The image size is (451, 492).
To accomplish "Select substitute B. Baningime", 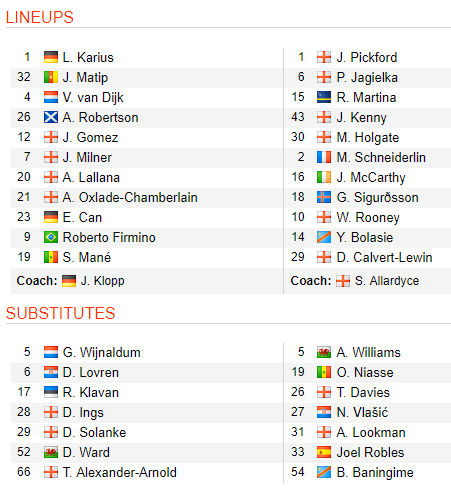I will click(375, 473).
